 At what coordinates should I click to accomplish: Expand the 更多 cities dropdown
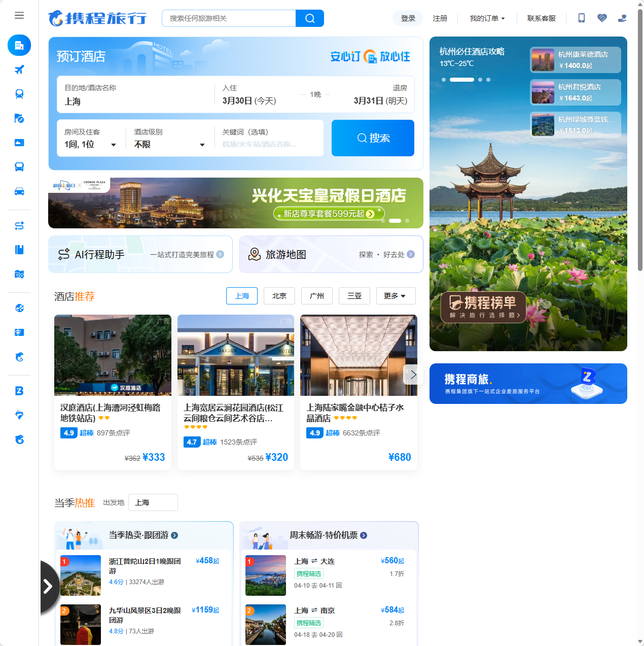click(396, 296)
